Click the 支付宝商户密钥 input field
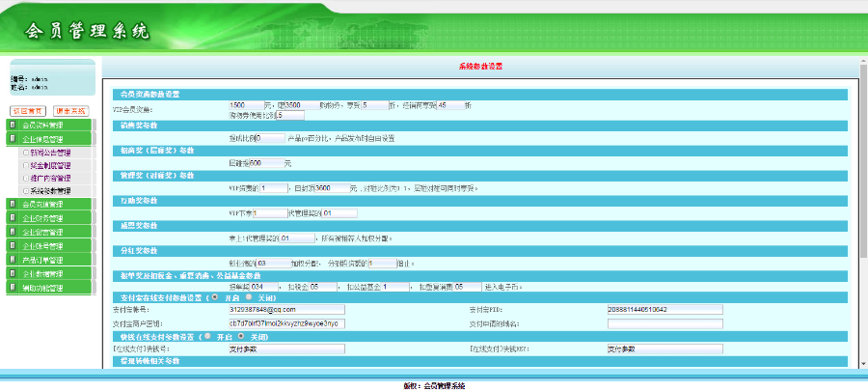 tap(286, 323)
